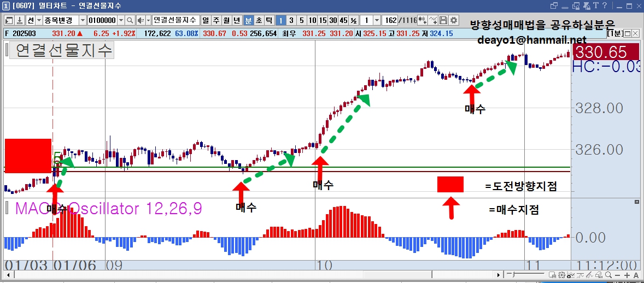Select the 5-minute interval button
The height and width of the screenshot is (283, 644).
click(301, 20)
